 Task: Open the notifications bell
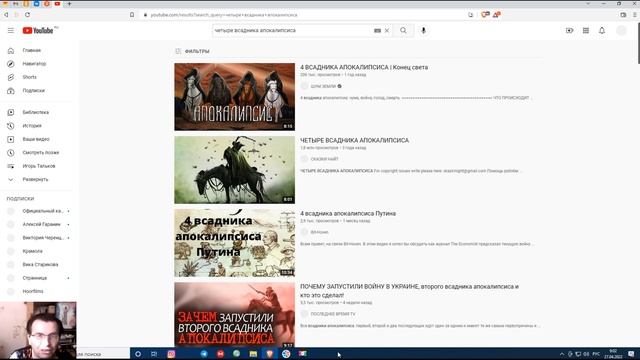tap(602, 31)
